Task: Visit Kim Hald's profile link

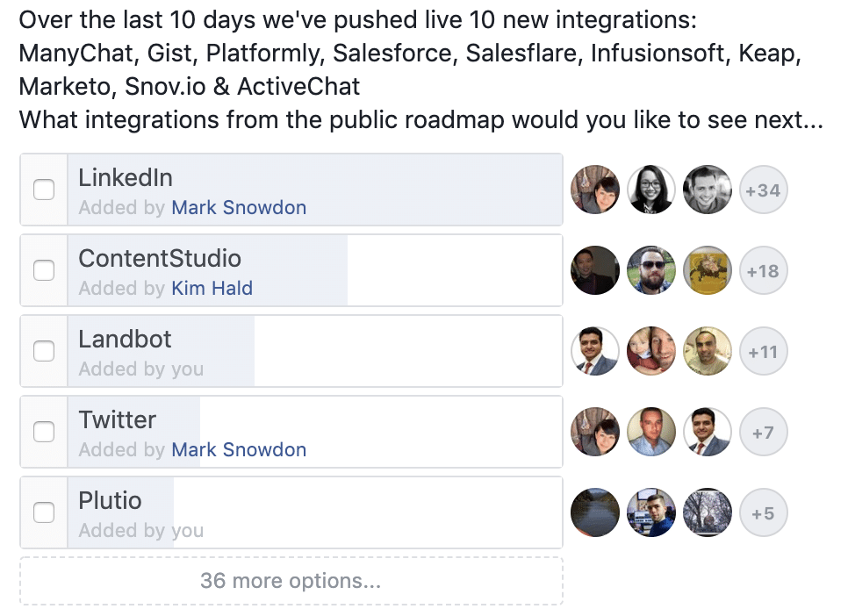Action: click(x=212, y=289)
